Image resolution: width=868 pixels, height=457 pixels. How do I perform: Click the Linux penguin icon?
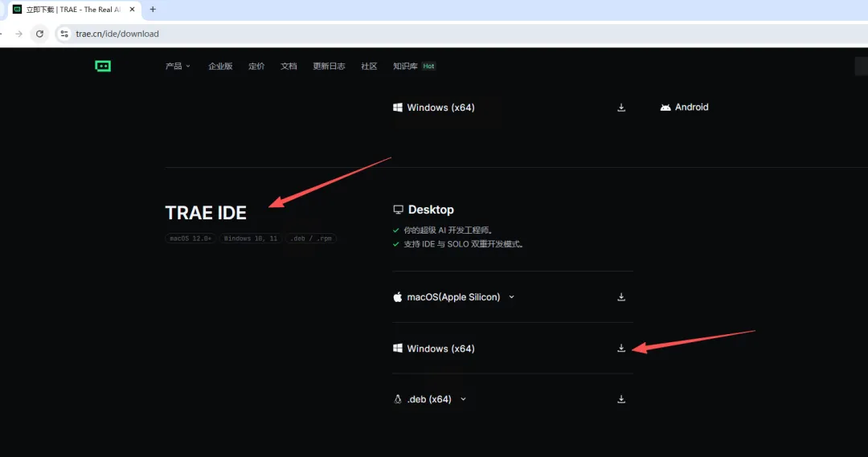tap(398, 399)
